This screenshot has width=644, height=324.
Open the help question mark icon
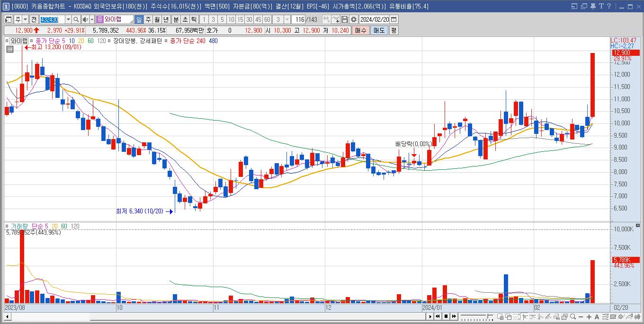click(609, 6)
